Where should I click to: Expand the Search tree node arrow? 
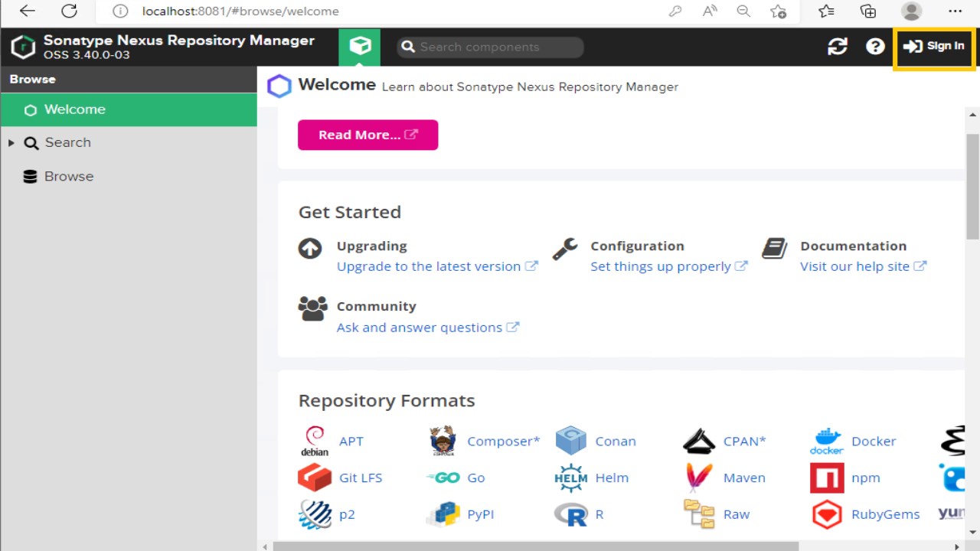point(11,143)
